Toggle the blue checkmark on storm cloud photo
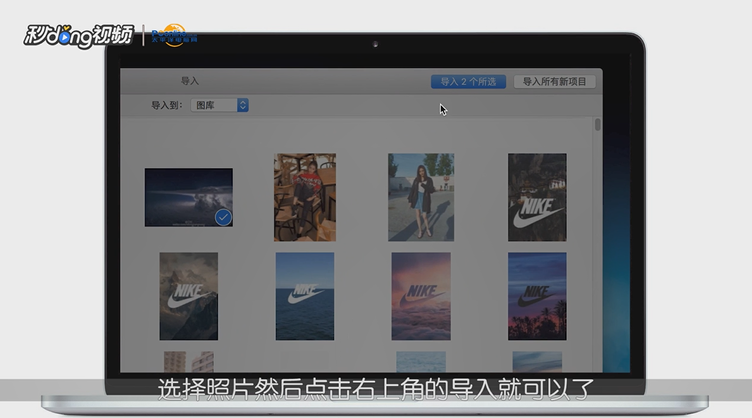Screen dimensions: 752x418 click(x=223, y=217)
